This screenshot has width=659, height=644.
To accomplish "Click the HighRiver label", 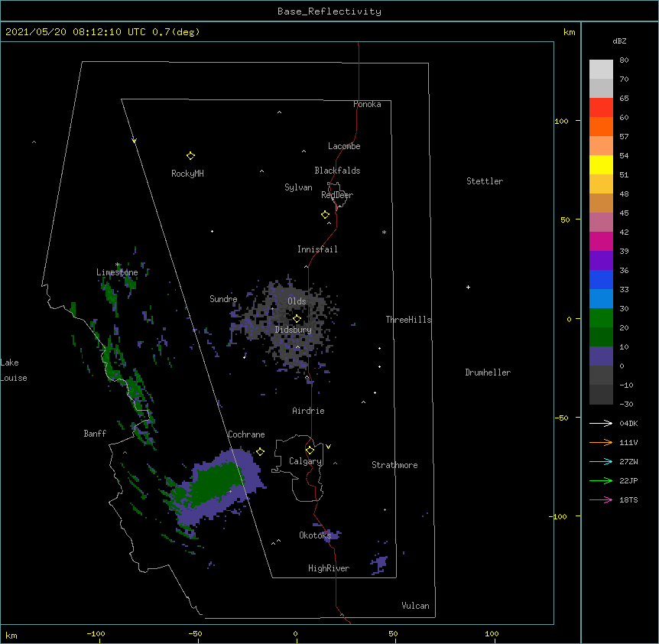I will coord(329,568).
